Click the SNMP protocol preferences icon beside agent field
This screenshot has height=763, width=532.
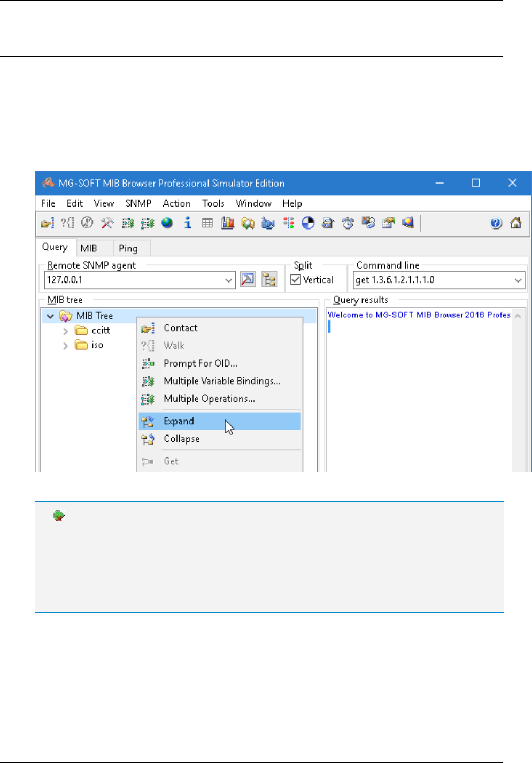248,279
